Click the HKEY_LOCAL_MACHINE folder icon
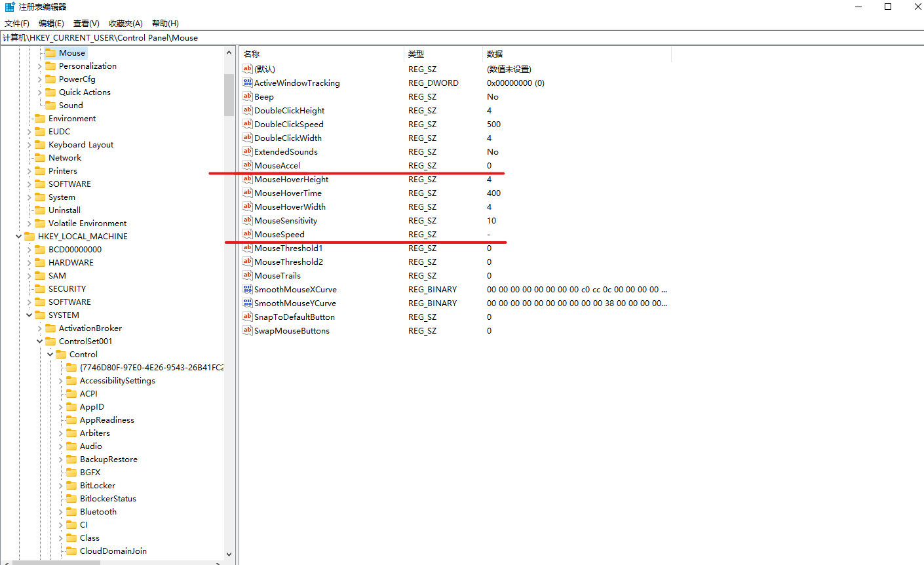The width and height of the screenshot is (924, 565). pos(29,236)
